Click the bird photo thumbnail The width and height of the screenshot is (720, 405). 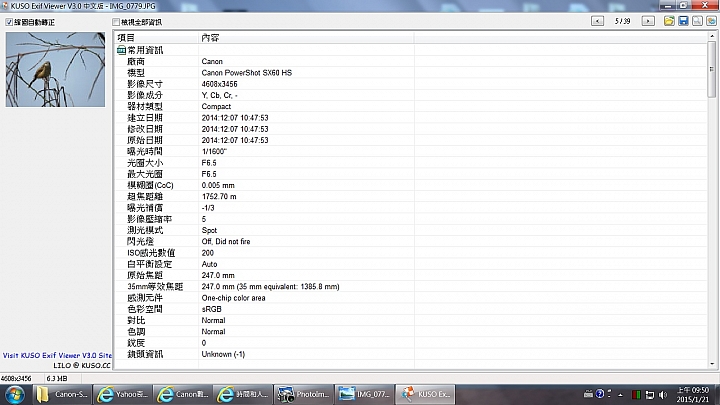pos(55,69)
